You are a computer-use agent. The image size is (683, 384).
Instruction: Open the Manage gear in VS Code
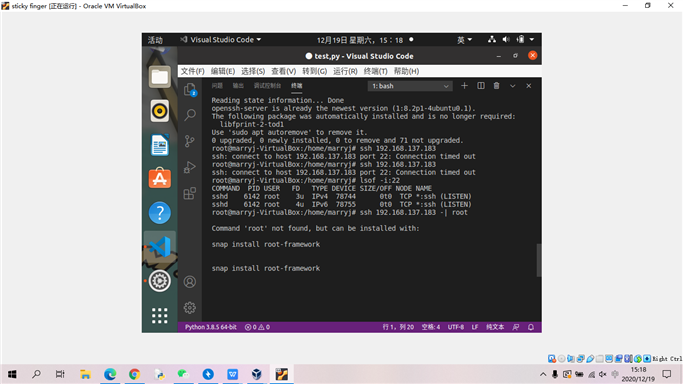[x=190, y=308]
